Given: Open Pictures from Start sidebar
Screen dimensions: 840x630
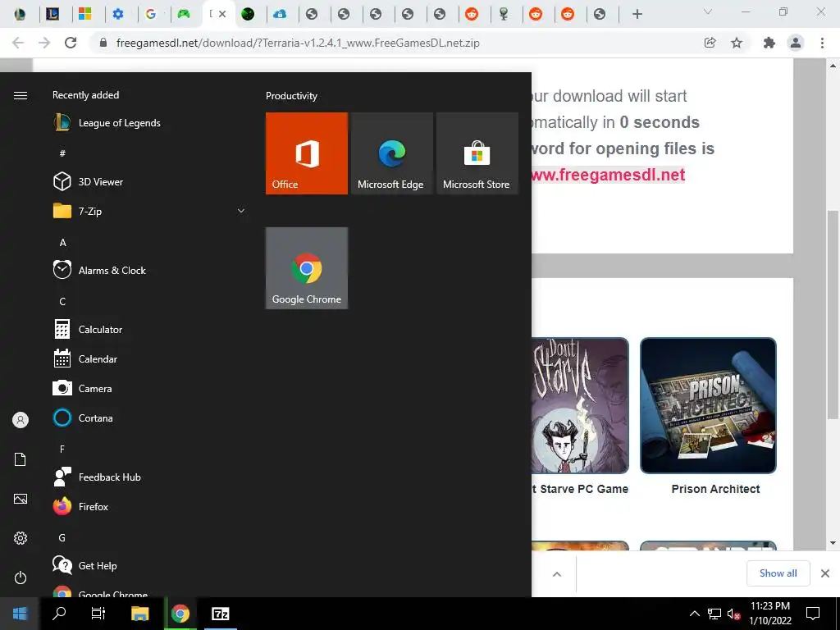Looking at the screenshot, I should coord(21,499).
